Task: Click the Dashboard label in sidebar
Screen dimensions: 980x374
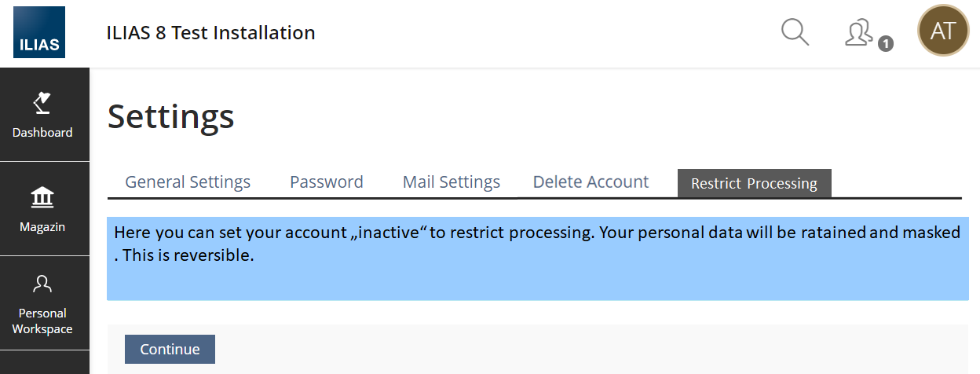Action: 42,133
